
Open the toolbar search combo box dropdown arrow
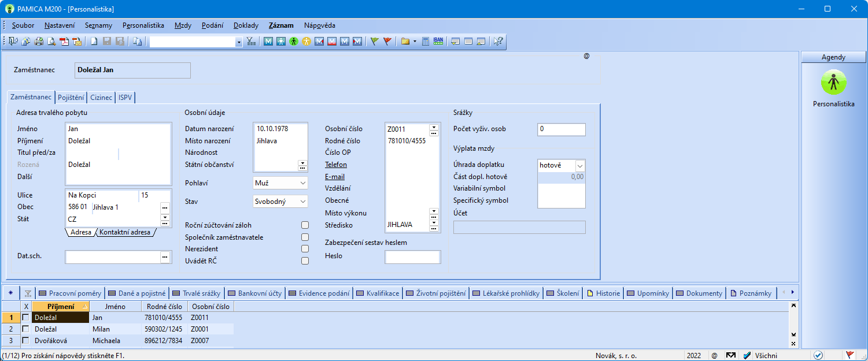pos(239,42)
